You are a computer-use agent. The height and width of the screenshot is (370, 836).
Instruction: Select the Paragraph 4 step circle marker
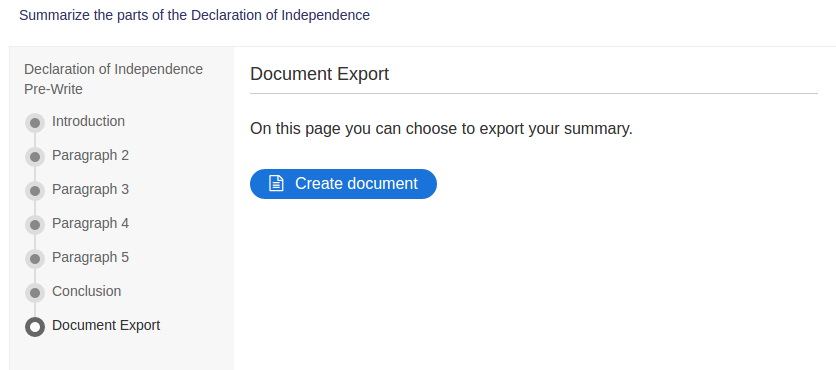coord(35,225)
